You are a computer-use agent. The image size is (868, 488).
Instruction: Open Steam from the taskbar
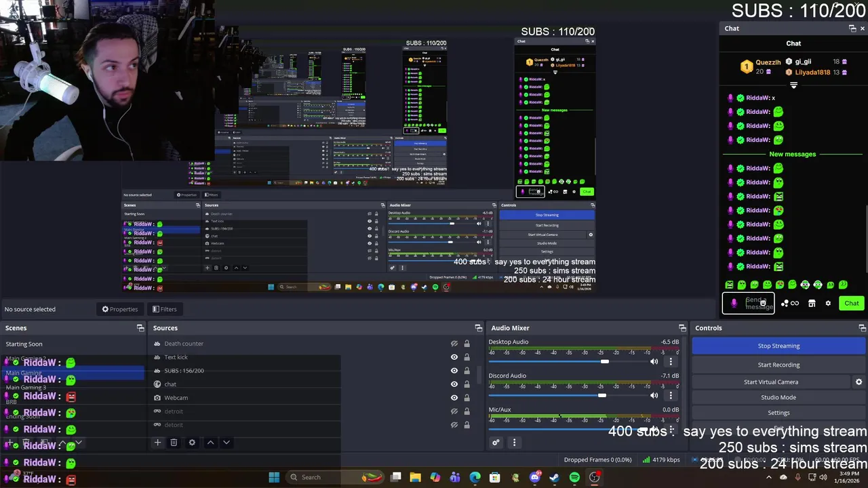(x=555, y=477)
